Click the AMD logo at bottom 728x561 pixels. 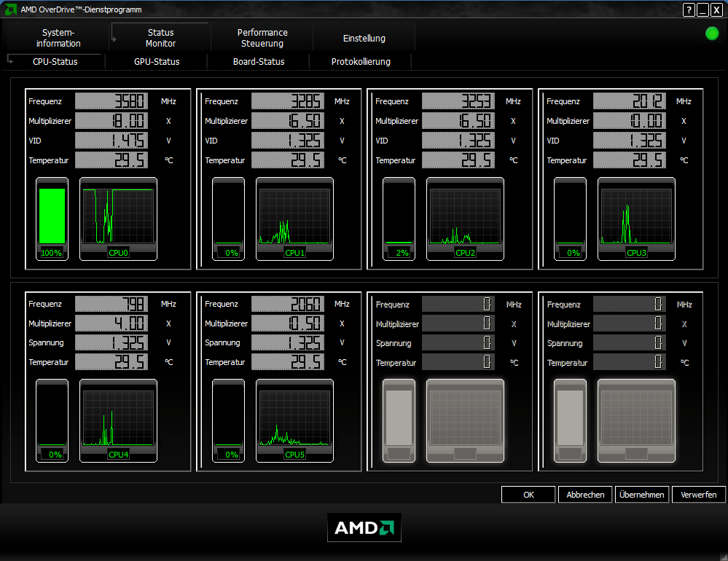[x=364, y=527]
